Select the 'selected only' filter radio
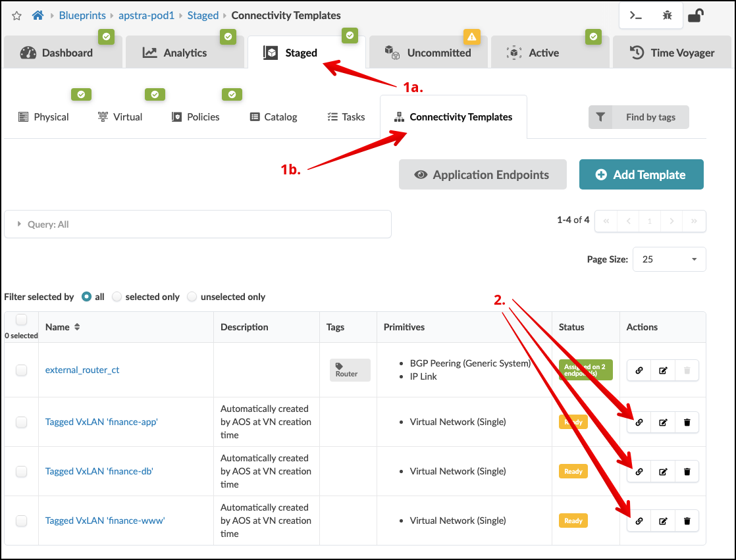Viewport: 736px width, 560px height. [117, 297]
